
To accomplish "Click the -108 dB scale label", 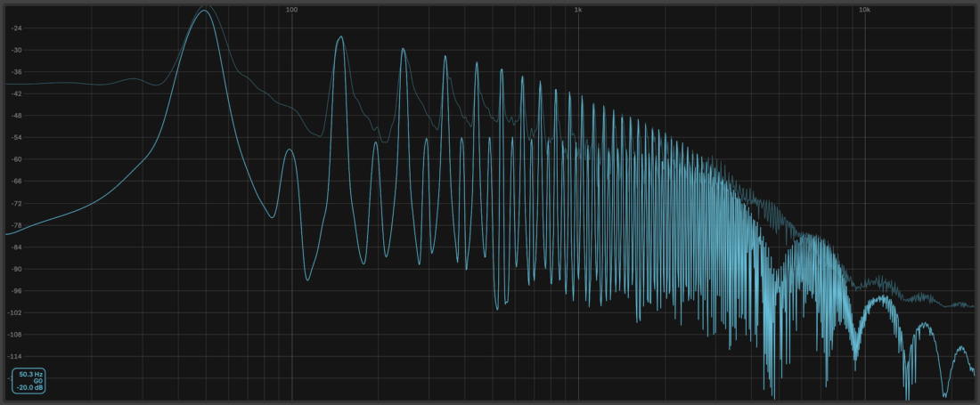I will point(15,335).
